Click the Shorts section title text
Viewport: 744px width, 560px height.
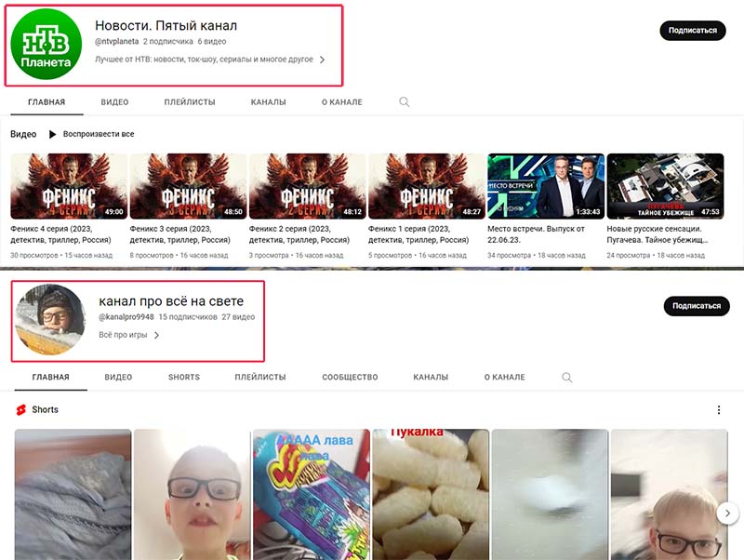[x=45, y=409]
